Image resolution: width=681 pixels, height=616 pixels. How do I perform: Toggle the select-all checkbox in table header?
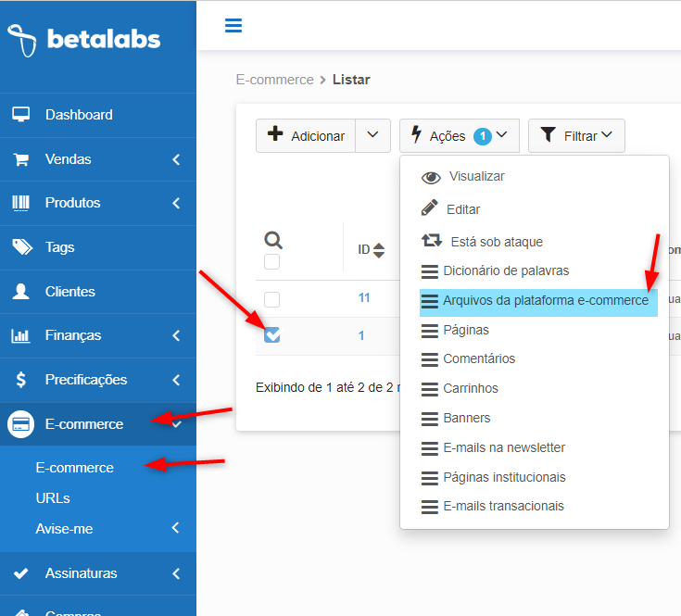tap(271, 262)
